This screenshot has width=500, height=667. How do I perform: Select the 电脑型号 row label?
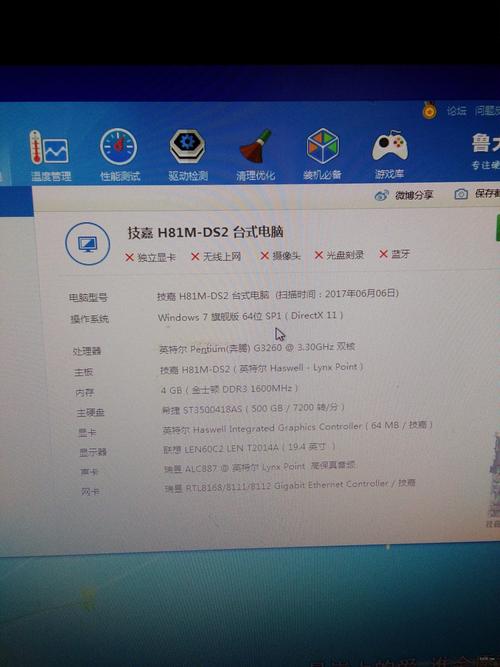(88, 297)
